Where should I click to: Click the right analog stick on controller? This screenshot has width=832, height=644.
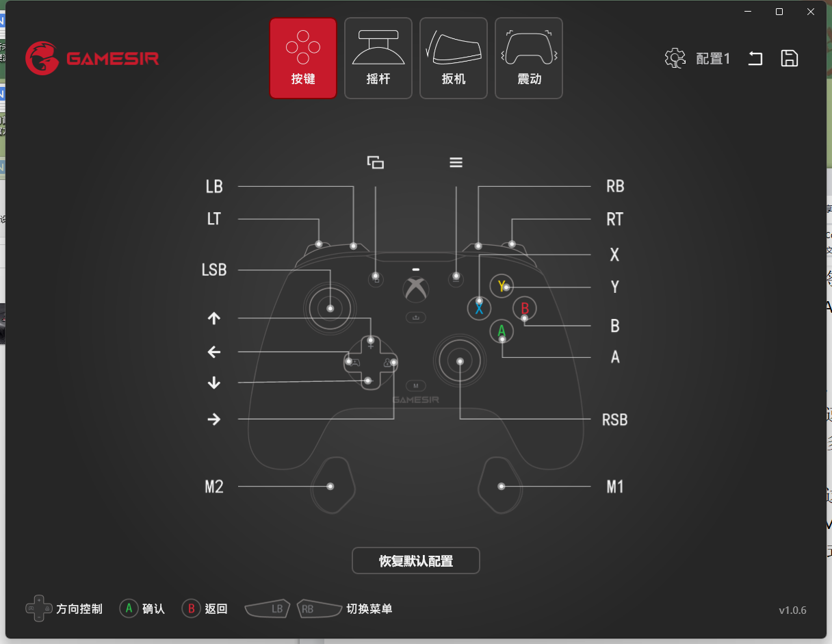click(460, 361)
